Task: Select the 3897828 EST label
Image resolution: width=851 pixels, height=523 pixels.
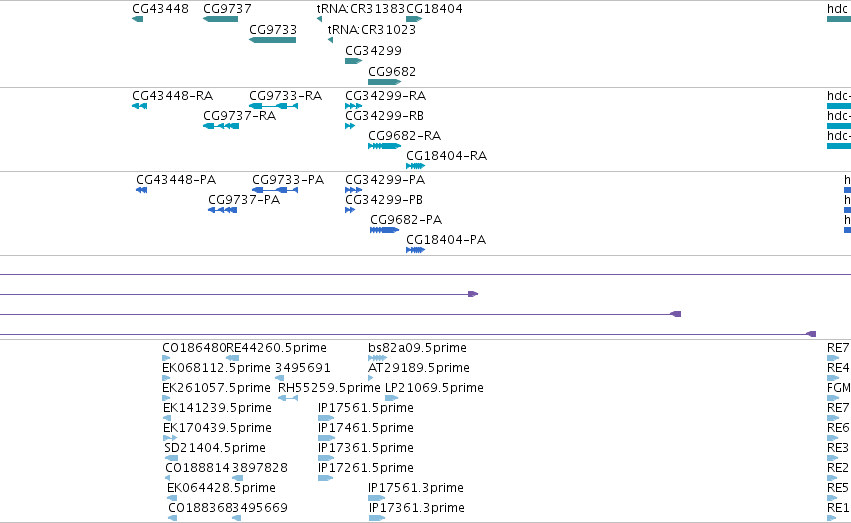Action: pyautogui.click(x=259, y=468)
